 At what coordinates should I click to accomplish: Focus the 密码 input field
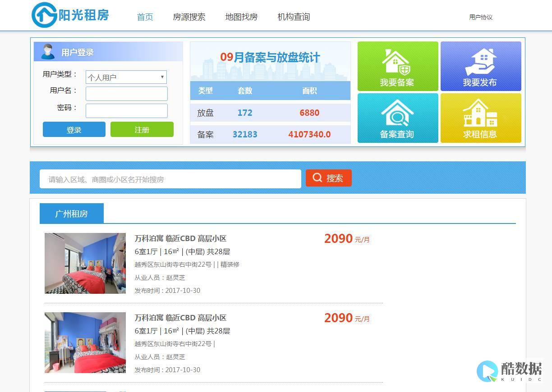[127, 111]
